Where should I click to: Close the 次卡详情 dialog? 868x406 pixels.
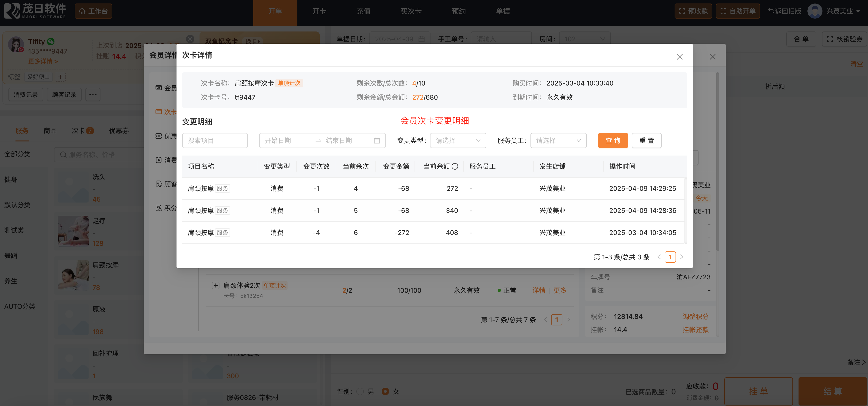click(x=679, y=57)
